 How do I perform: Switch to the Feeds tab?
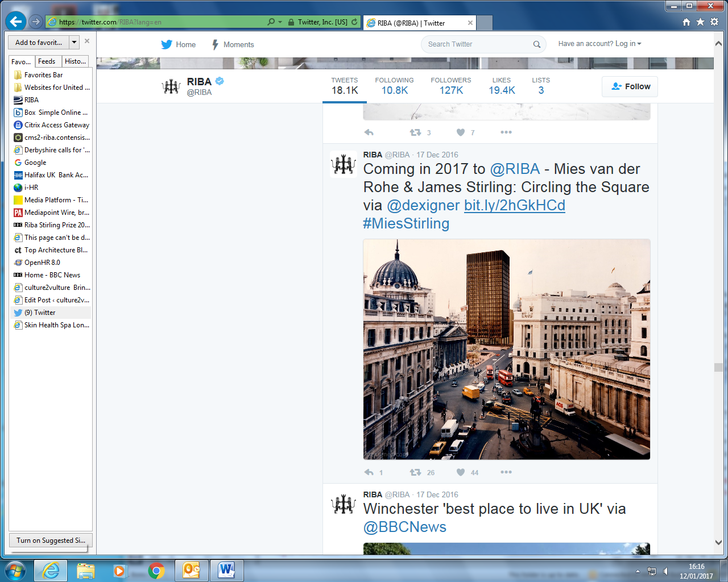click(47, 61)
